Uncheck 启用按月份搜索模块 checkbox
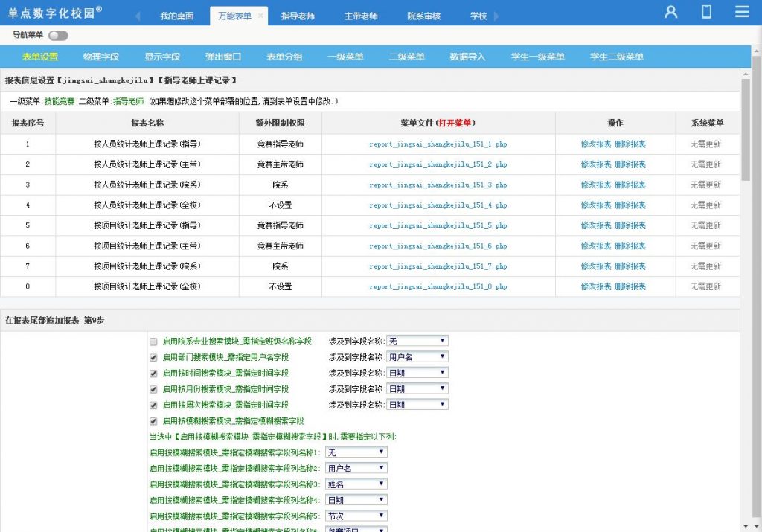The height and width of the screenshot is (532, 762). pos(153,389)
